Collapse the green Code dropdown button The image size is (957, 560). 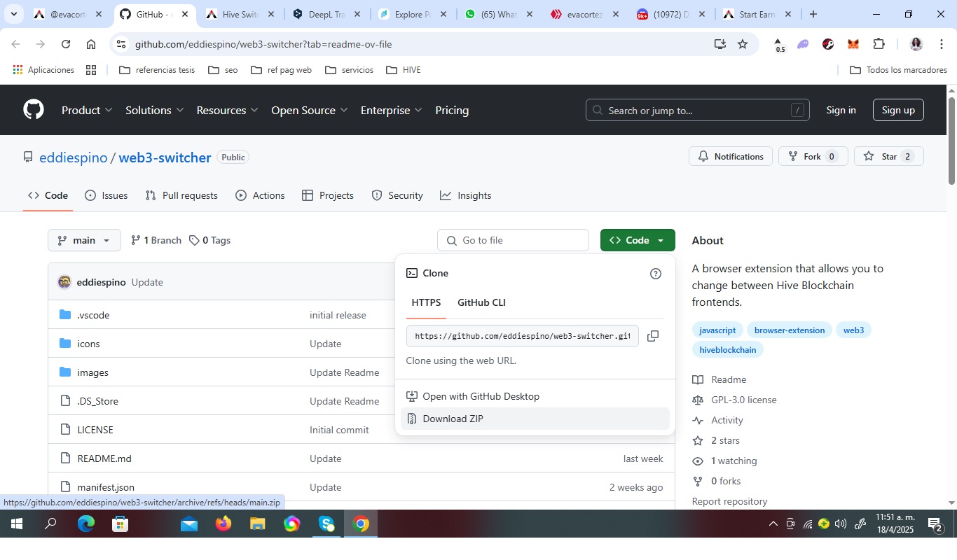click(637, 240)
